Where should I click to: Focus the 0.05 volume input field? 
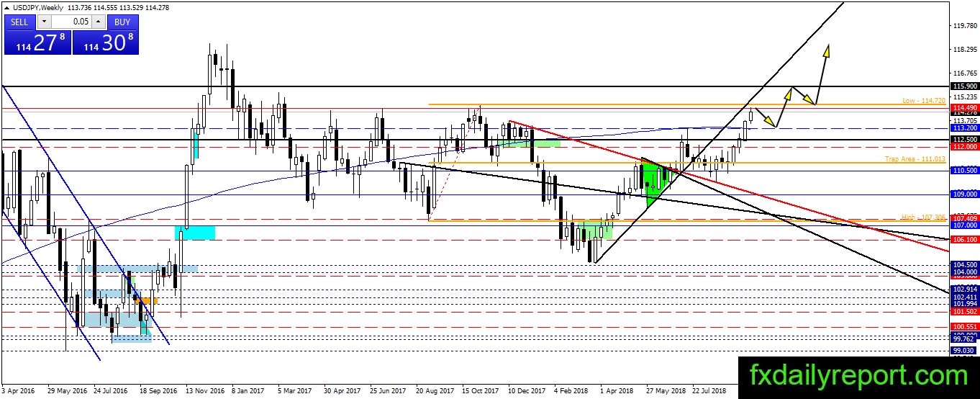(71, 22)
